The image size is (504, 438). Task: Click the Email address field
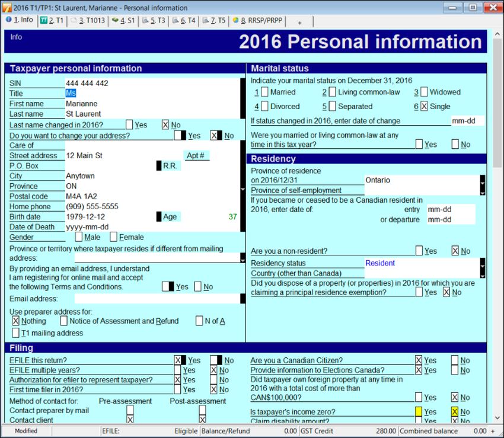tap(158, 299)
